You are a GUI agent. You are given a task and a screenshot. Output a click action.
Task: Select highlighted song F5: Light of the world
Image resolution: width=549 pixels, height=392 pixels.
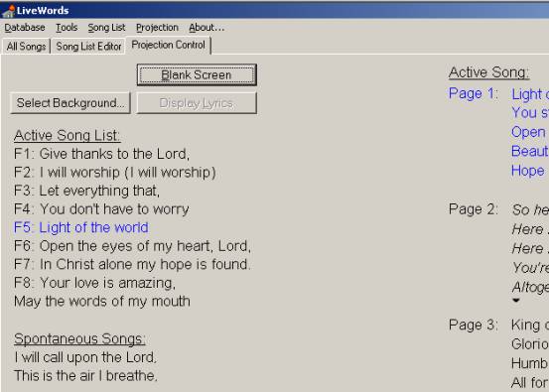coord(81,227)
